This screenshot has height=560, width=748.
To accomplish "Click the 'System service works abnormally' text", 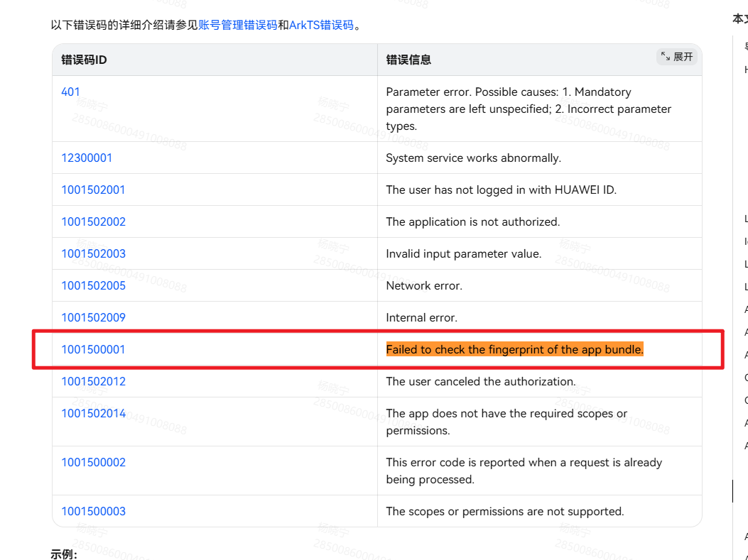I will pos(473,158).
